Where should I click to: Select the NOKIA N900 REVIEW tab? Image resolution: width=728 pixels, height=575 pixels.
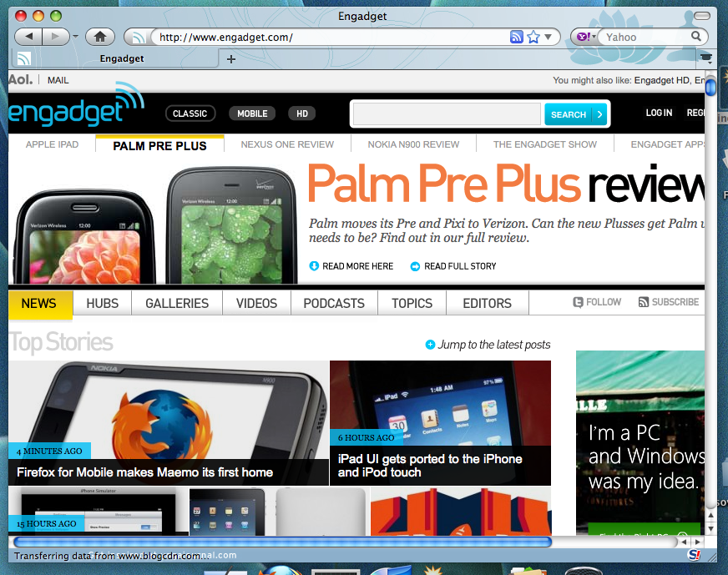coord(413,144)
